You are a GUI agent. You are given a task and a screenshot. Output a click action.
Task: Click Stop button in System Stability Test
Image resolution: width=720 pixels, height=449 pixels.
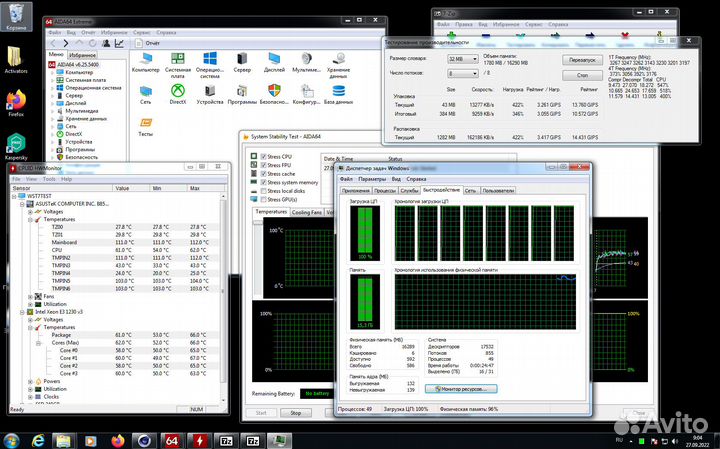click(x=296, y=413)
